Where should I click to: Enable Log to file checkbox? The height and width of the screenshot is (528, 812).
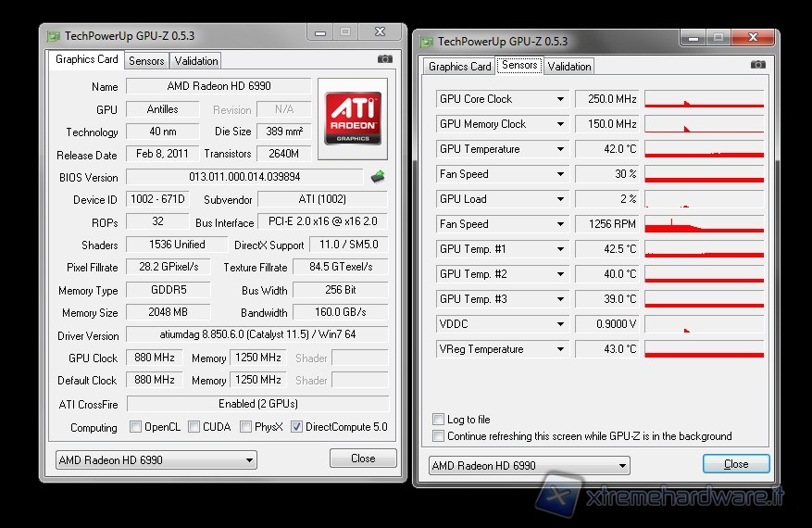pyautogui.click(x=439, y=420)
